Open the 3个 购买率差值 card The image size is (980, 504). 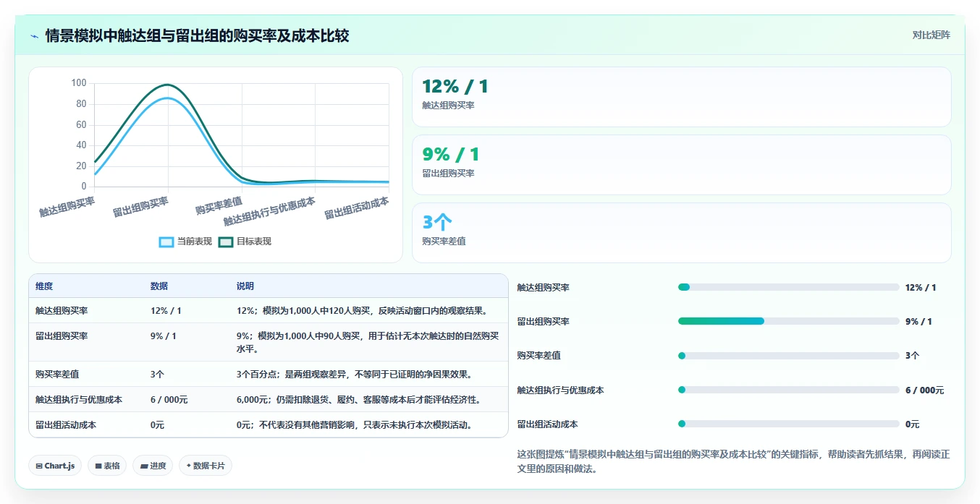point(681,233)
